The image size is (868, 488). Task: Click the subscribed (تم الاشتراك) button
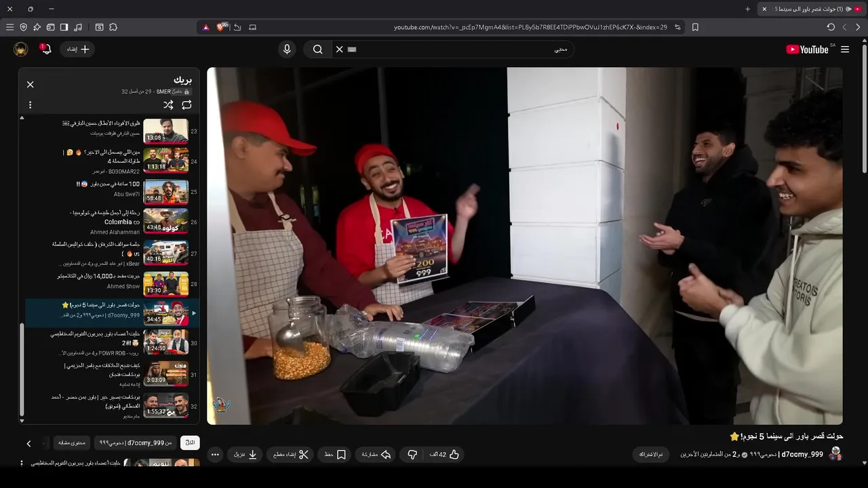651,454
